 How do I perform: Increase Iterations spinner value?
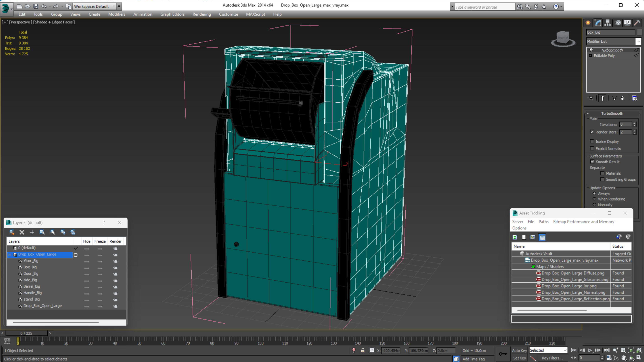[x=634, y=123]
